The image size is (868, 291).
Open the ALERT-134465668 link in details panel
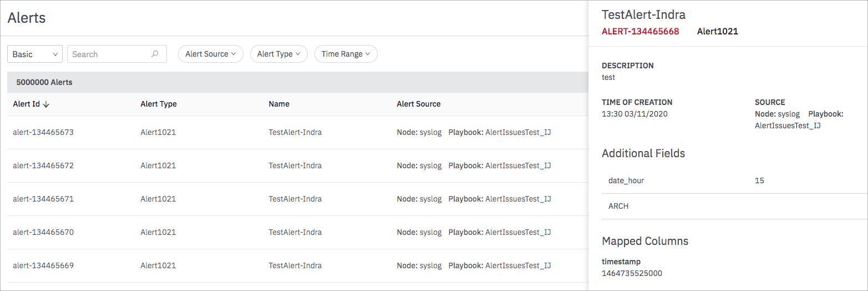640,32
